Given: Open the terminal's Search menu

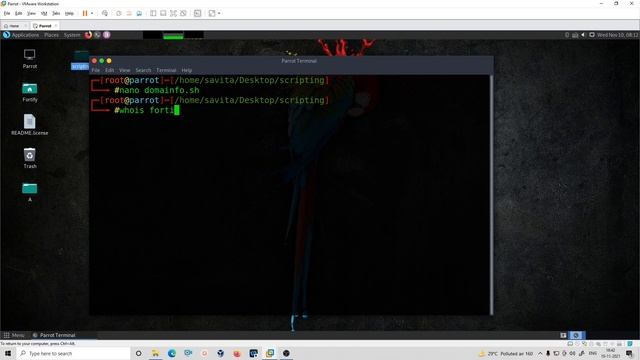Looking at the screenshot, I should tap(143, 70).
